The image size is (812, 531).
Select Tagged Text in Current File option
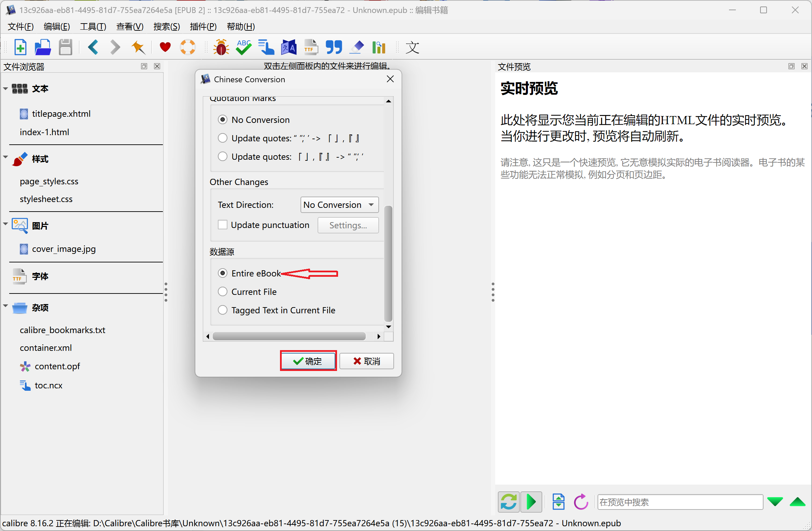pos(223,310)
